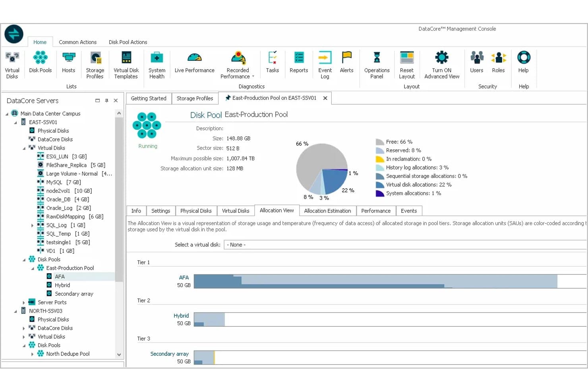Viewport: 588px width, 392px height.
Task: Open Recorded Performance dropdown
Action: pos(238,65)
